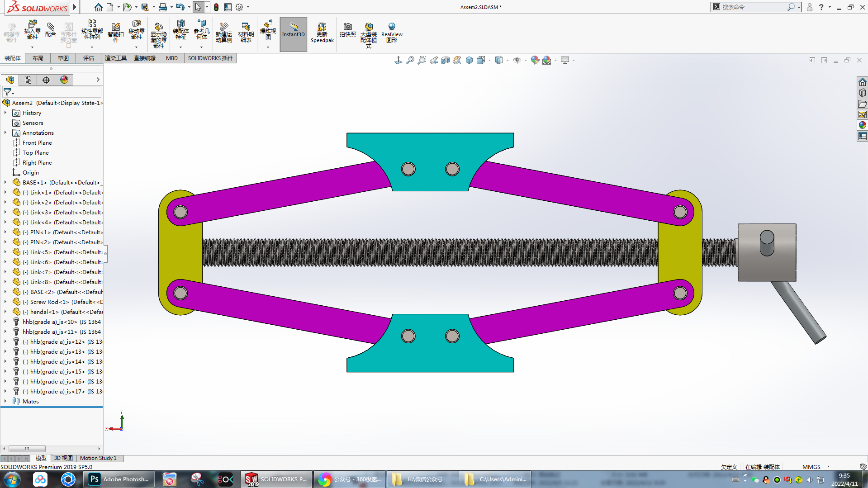868x488 pixels.
Task: Click the MMGS unit system status button
Action: (x=811, y=467)
